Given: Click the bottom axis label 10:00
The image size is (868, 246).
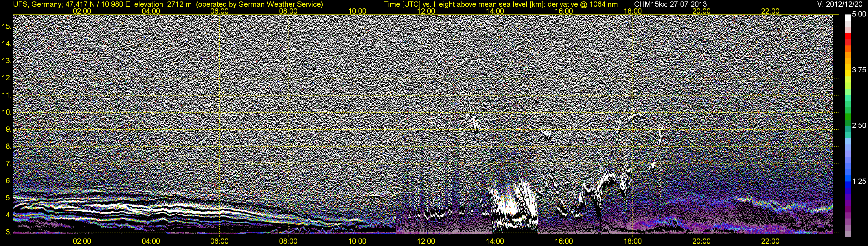Looking at the screenshot, I should pyautogui.click(x=357, y=241).
